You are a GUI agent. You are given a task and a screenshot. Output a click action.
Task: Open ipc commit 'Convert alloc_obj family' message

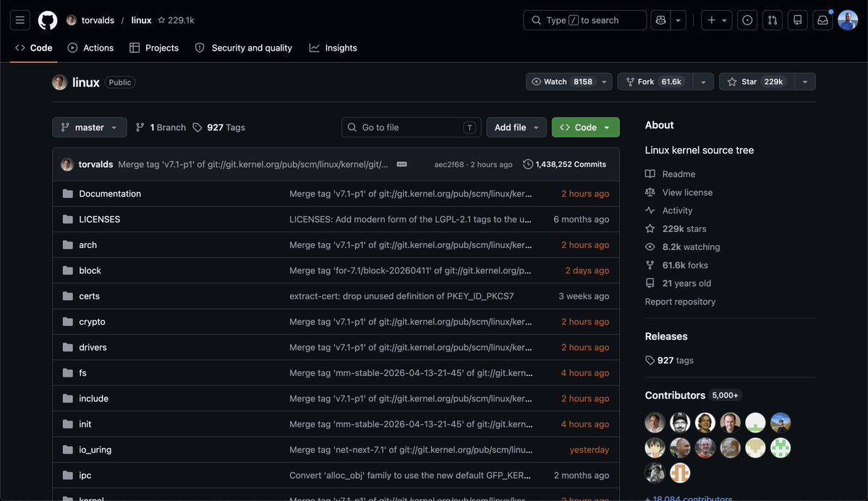pyautogui.click(x=411, y=476)
